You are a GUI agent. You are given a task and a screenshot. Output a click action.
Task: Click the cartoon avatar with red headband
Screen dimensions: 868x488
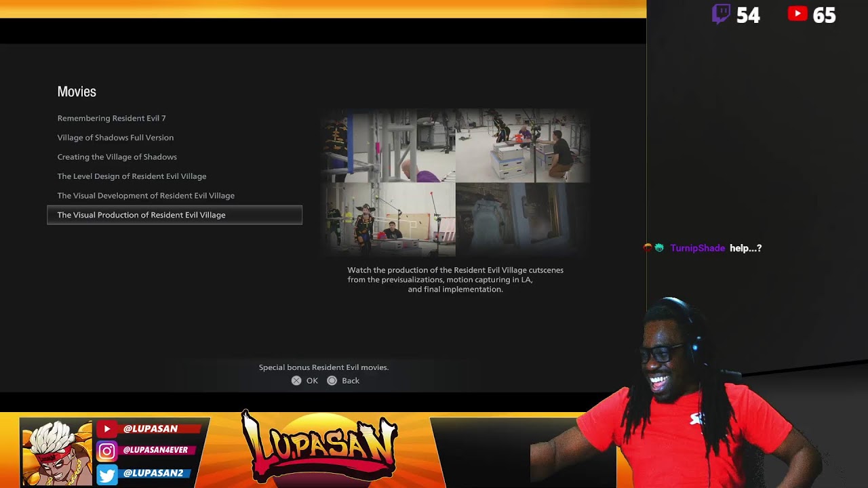point(56,453)
